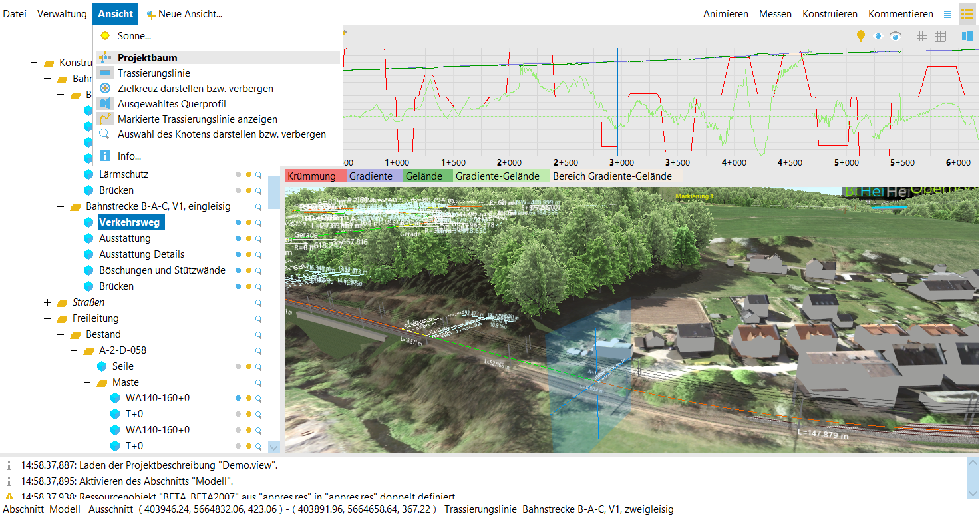Click the blue list view icon
This screenshot has width=980, height=520.
(947, 14)
